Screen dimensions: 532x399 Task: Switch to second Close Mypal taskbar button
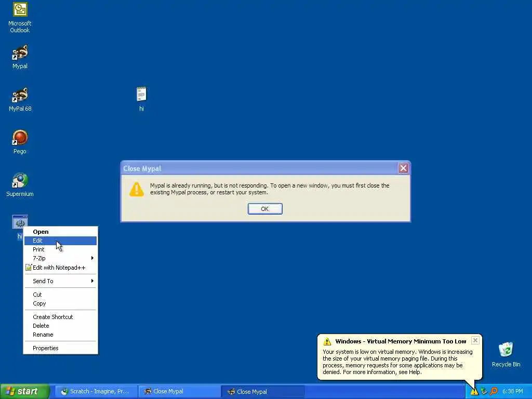pyautogui.click(x=262, y=392)
